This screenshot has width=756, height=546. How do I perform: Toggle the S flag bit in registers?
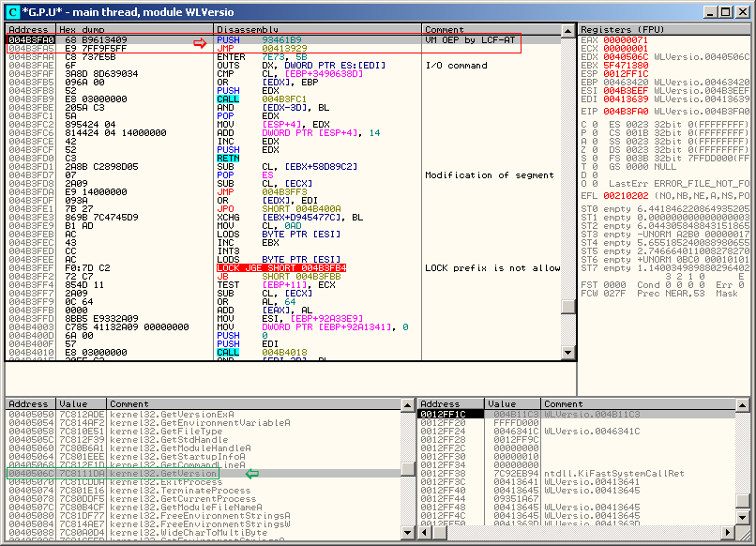pos(595,159)
